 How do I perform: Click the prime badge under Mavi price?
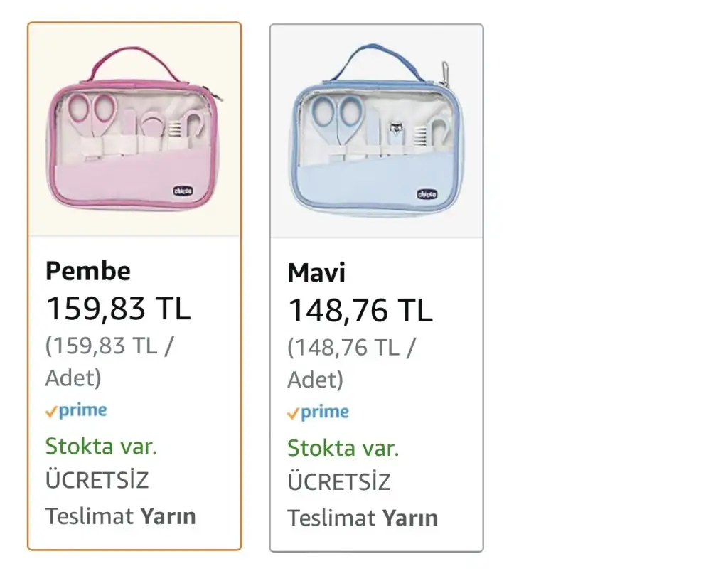click(318, 412)
